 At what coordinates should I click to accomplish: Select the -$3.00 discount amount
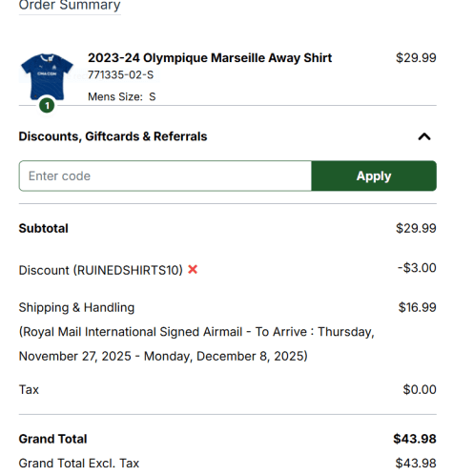point(417,268)
